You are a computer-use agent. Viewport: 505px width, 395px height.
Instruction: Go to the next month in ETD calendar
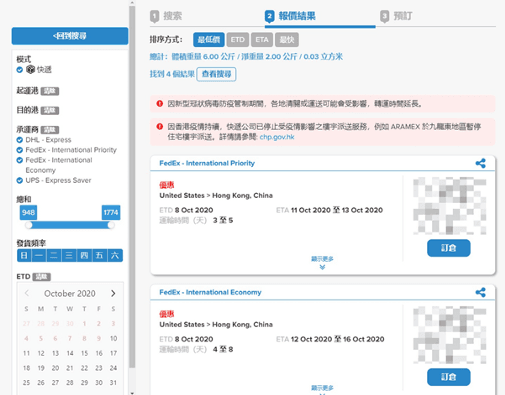[113, 293]
